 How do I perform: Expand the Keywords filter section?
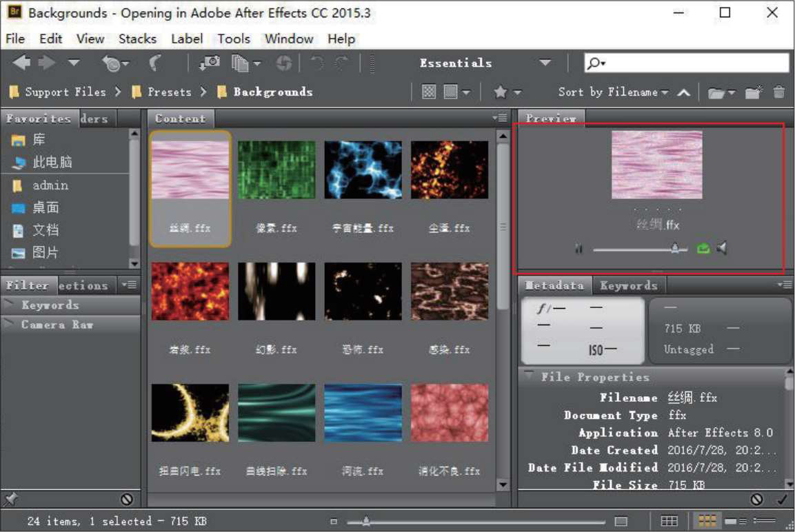point(50,305)
